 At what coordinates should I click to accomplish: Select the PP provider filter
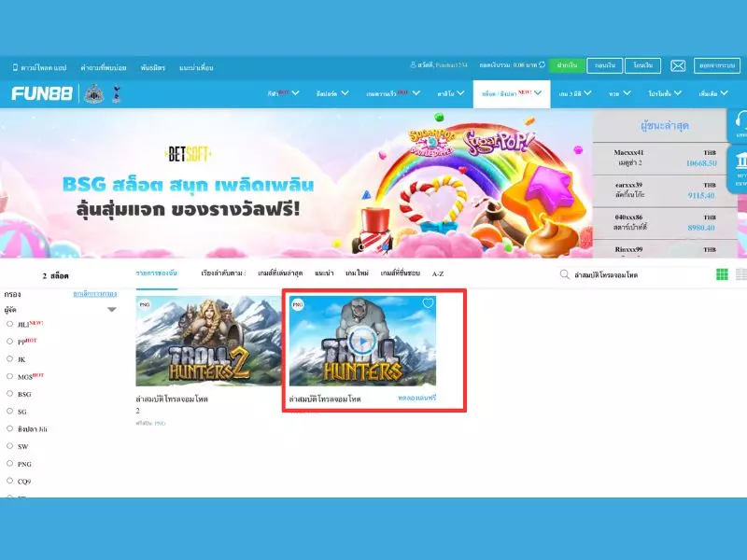coord(9,342)
